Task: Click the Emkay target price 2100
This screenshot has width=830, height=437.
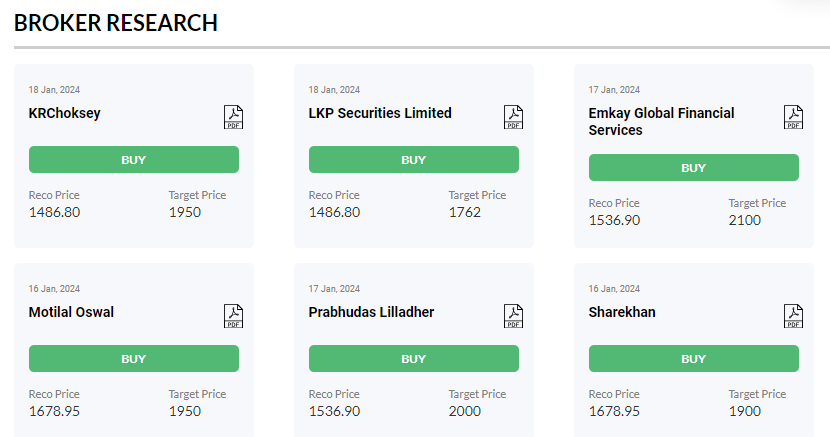Action: pyautogui.click(x=745, y=220)
